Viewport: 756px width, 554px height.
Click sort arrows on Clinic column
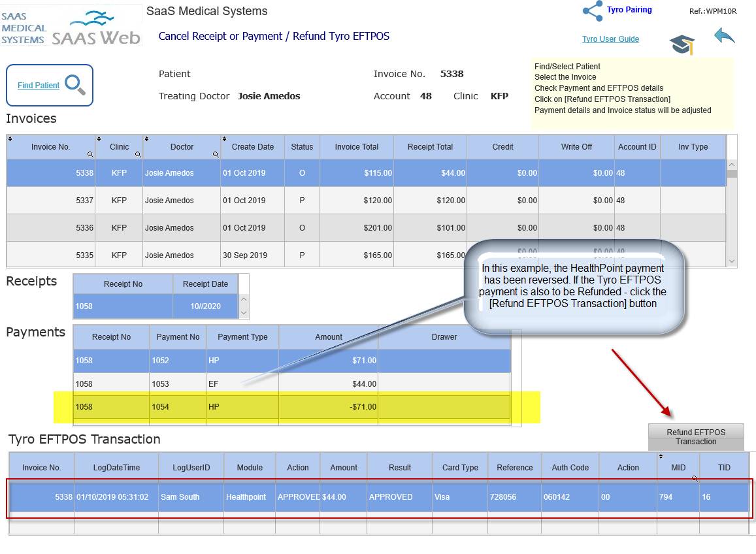tap(99, 139)
